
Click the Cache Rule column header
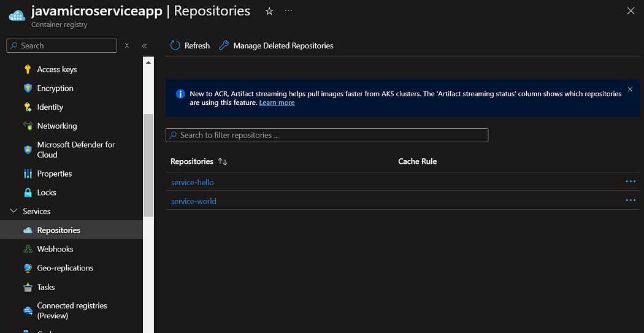pos(417,161)
